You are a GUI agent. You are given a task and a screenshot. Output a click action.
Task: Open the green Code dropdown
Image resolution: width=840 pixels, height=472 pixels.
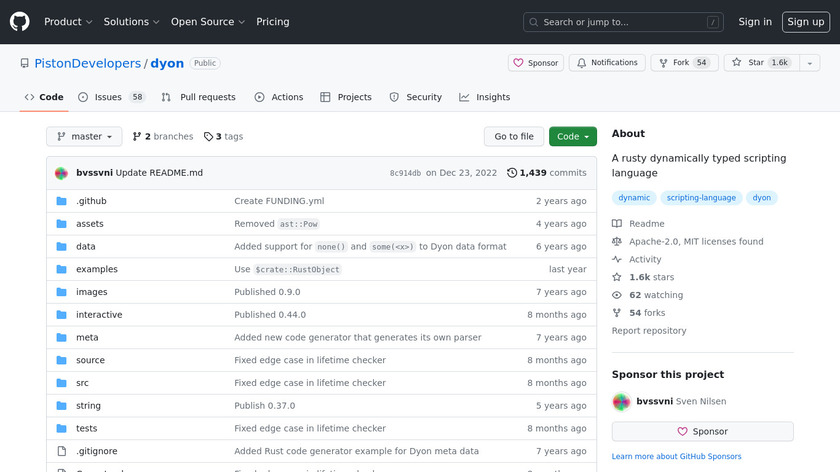(x=572, y=137)
